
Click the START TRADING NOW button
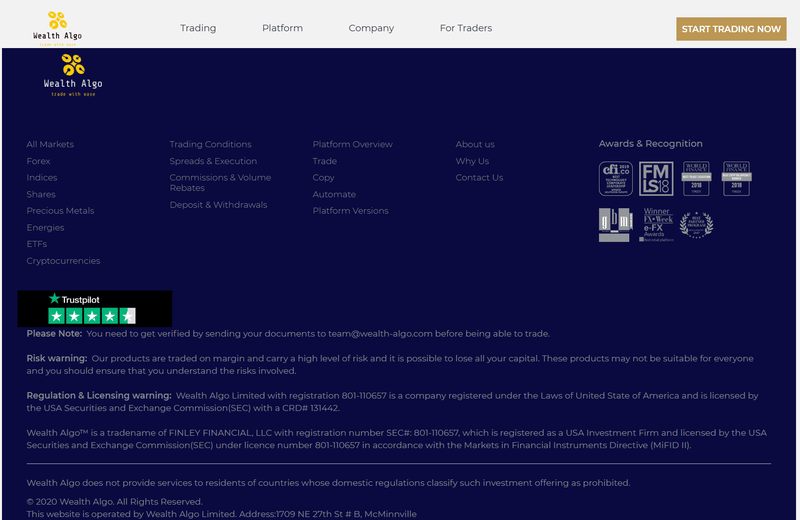tap(731, 29)
